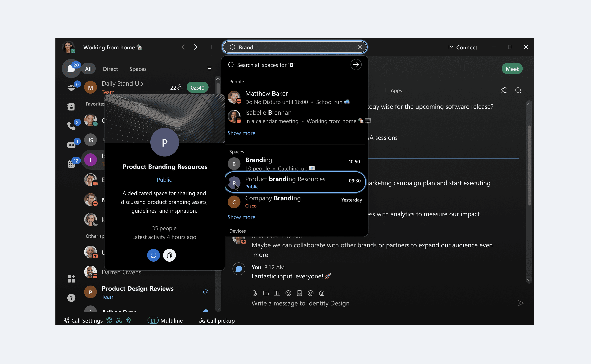This screenshot has height=364, width=591.
Task: Click the message area scrollbar thumb
Action: [x=529, y=165]
